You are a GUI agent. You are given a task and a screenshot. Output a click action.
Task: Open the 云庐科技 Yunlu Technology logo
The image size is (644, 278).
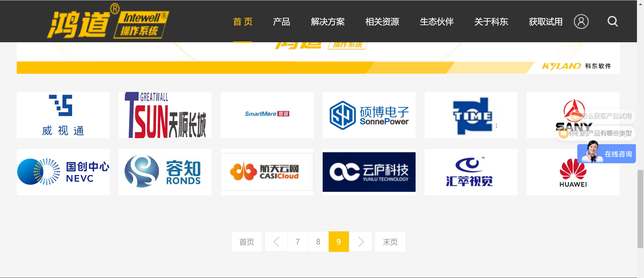tap(369, 172)
